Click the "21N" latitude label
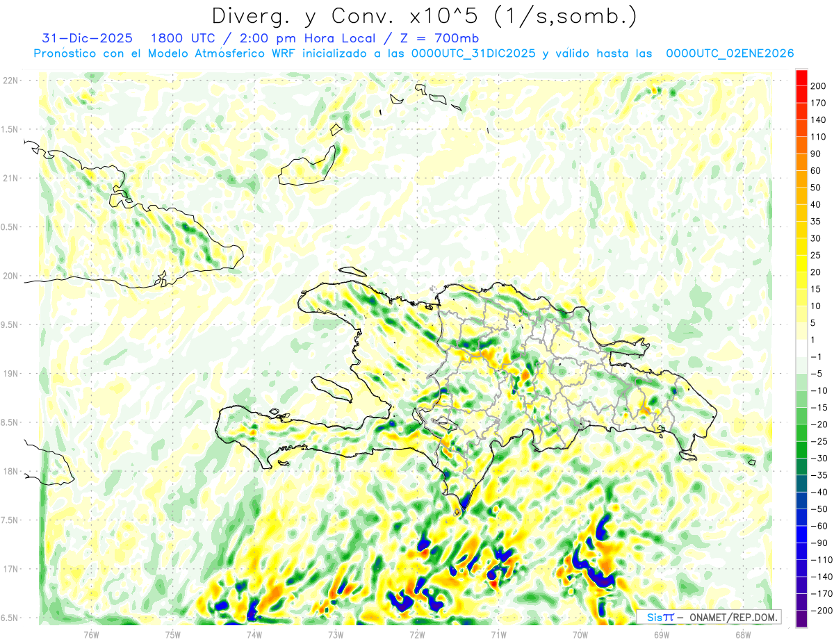Image resolution: width=834 pixels, height=644 pixels. point(10,179)
